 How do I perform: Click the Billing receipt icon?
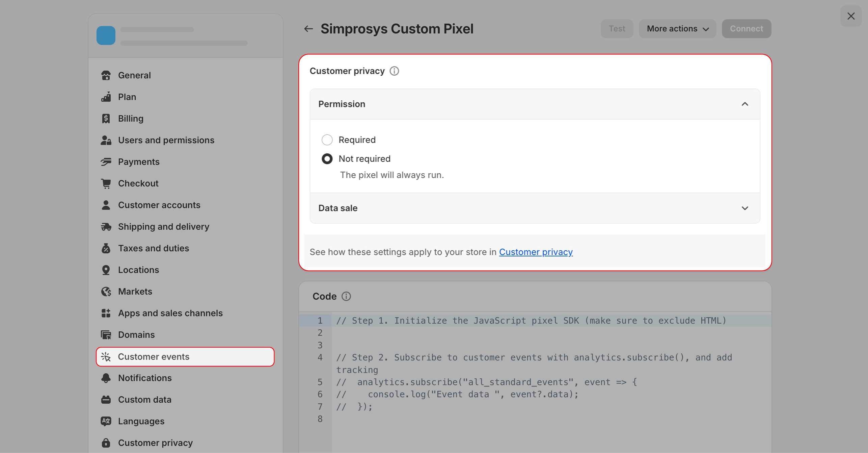point(106,119)
